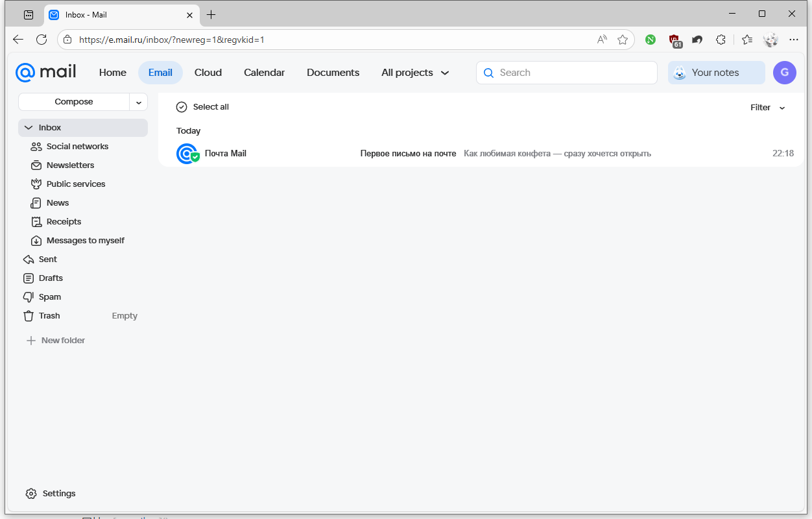Open the Newsletters folder icon

pyautogui.click(x=36, y=165)
